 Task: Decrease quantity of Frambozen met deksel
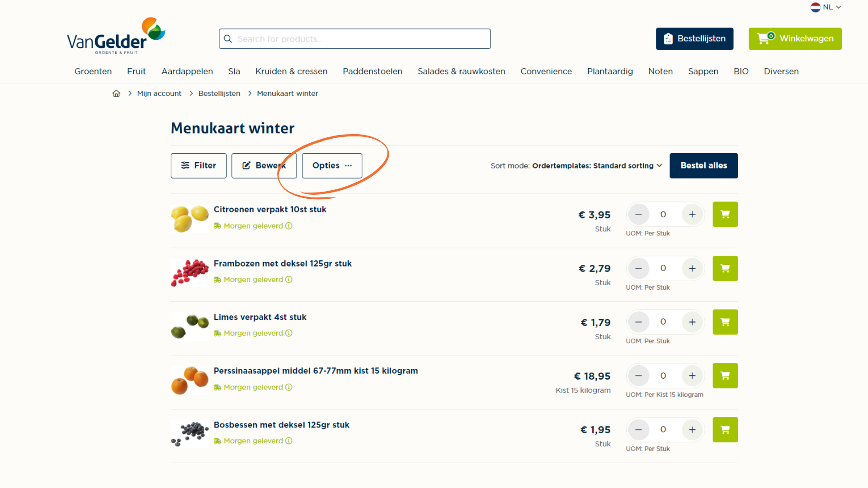click(638, 268)
